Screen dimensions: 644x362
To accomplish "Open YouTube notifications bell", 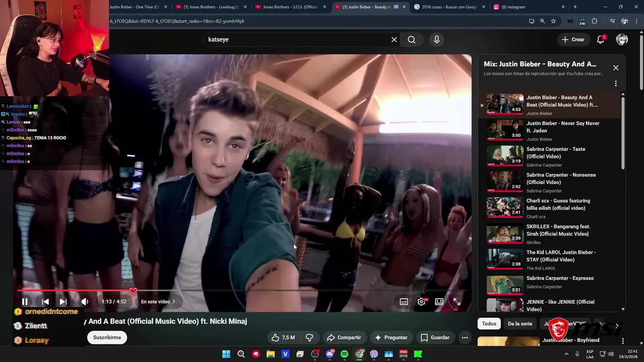I will pyautogui.click(x=600, y=39).
